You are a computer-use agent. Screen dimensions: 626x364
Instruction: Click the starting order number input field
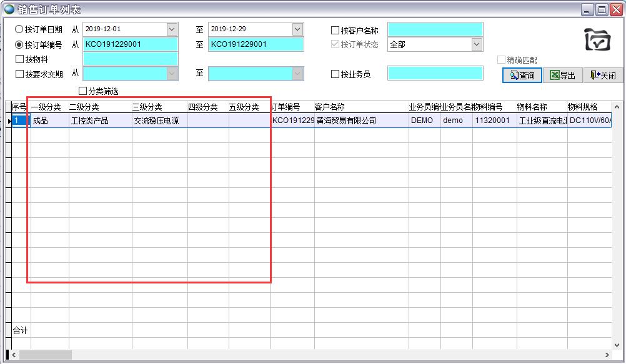click(x=130, y=44)
